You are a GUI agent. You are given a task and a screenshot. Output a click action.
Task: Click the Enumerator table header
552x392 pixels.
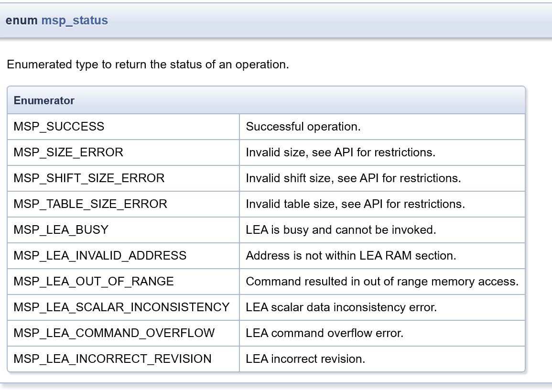point(44,100)
